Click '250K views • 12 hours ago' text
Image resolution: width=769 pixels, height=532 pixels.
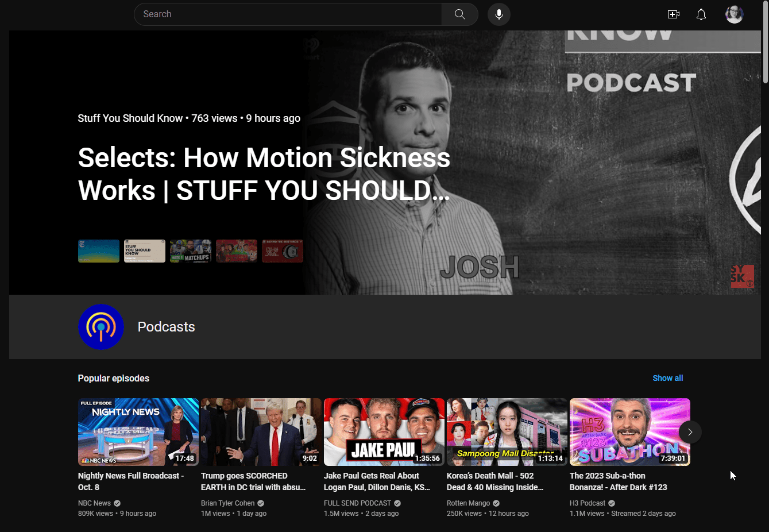pos(488,514)
